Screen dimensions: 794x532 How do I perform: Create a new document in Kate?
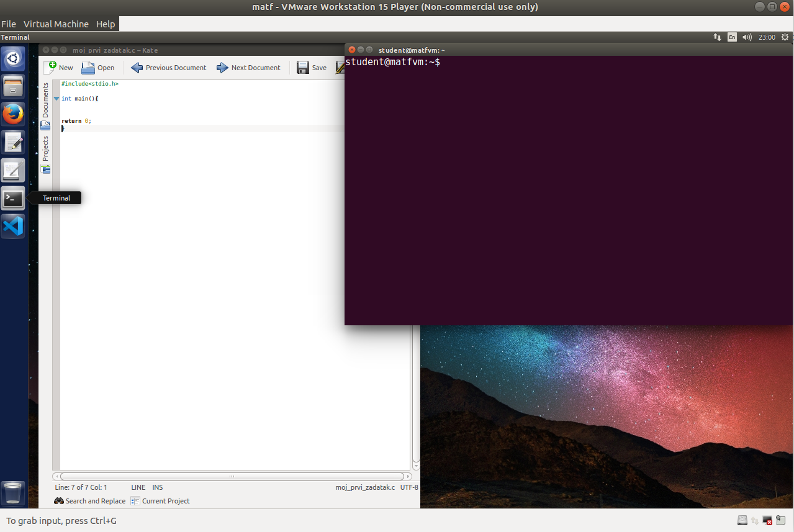point(58,68)
